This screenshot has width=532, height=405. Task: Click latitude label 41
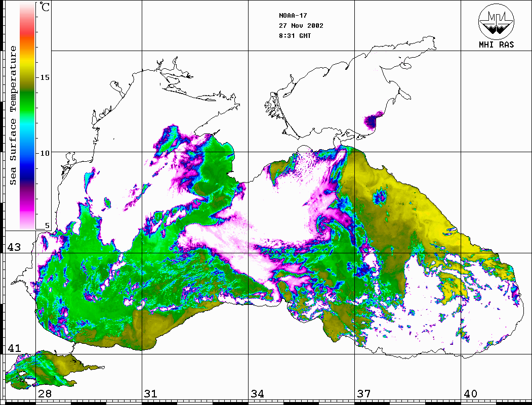pos(14,348)
